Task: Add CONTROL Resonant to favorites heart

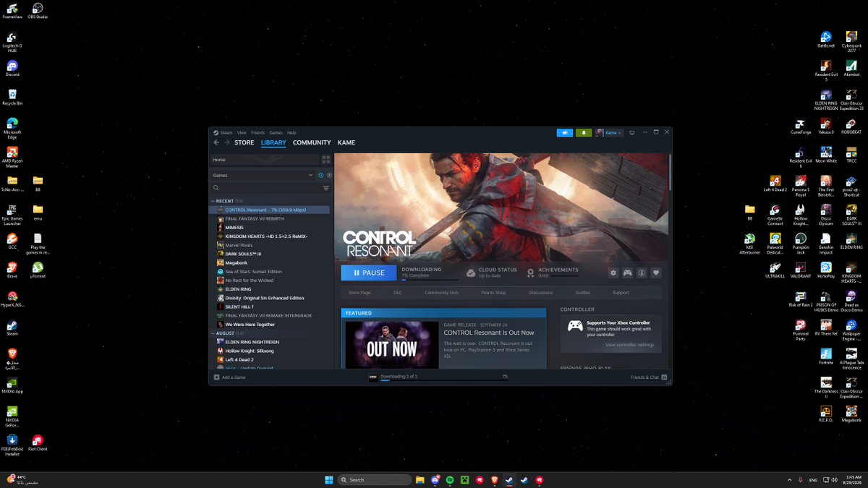Action: tap(656, 273)
